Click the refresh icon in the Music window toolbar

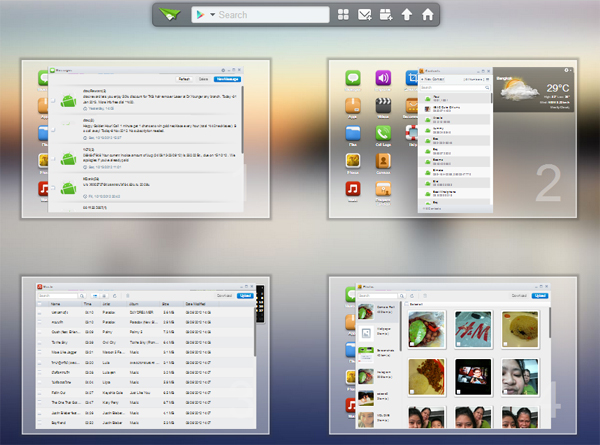[114, 296]
